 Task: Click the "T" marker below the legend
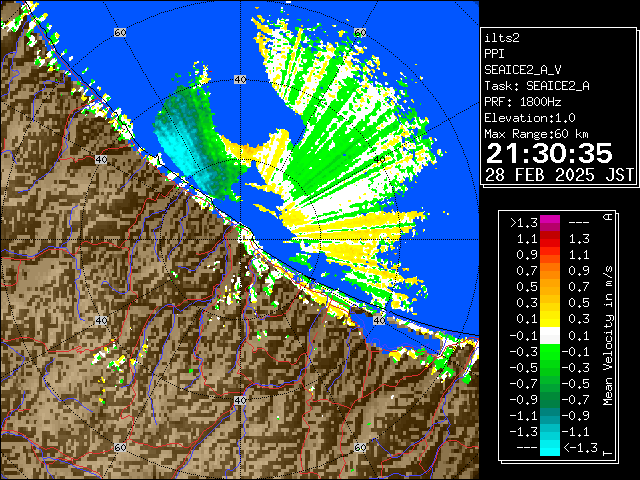(608, 453)
